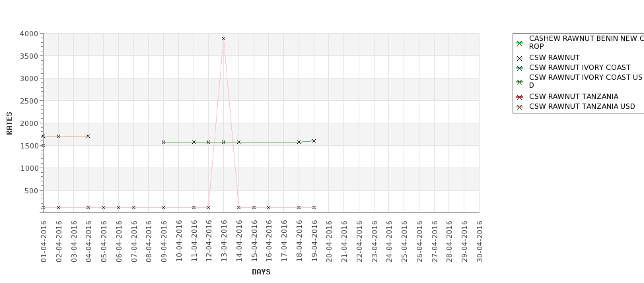Click the bottom pink data point at 11-04-2016
644x283 pixels.
pos(194,208)
